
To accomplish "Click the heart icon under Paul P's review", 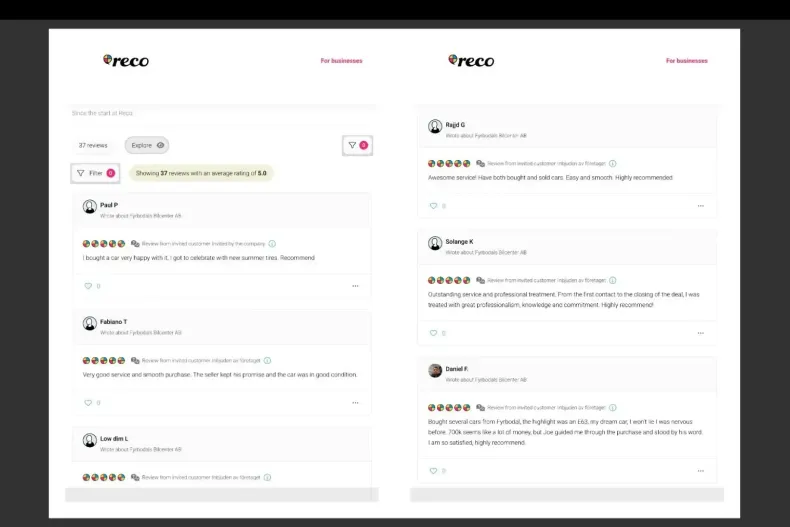I will (x=88, y=286).
